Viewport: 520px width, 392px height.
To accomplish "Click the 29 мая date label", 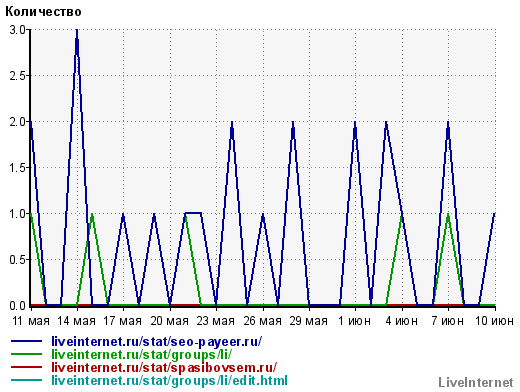I will pos(308,321).
